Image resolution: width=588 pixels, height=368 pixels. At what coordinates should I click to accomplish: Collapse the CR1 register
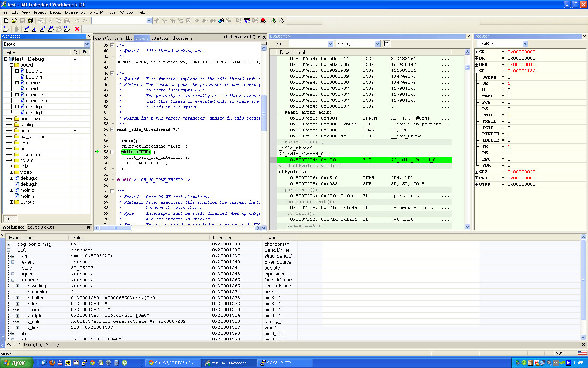click(476, 71)
